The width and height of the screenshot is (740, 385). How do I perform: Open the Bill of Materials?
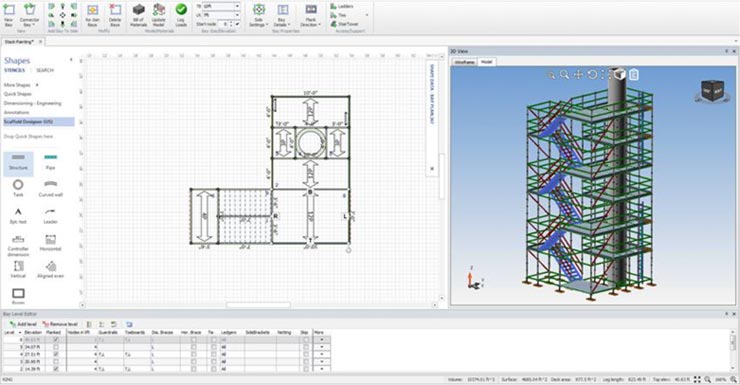(138, 15)
